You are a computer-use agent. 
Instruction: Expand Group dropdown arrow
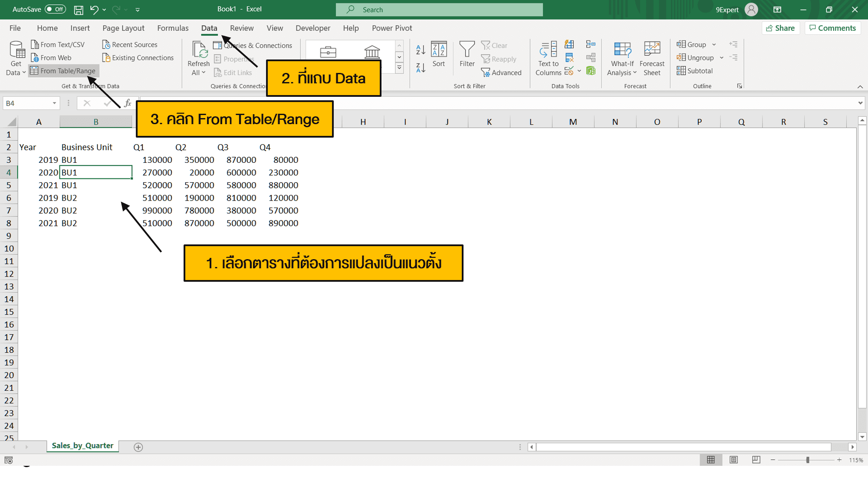click(714, 44)
